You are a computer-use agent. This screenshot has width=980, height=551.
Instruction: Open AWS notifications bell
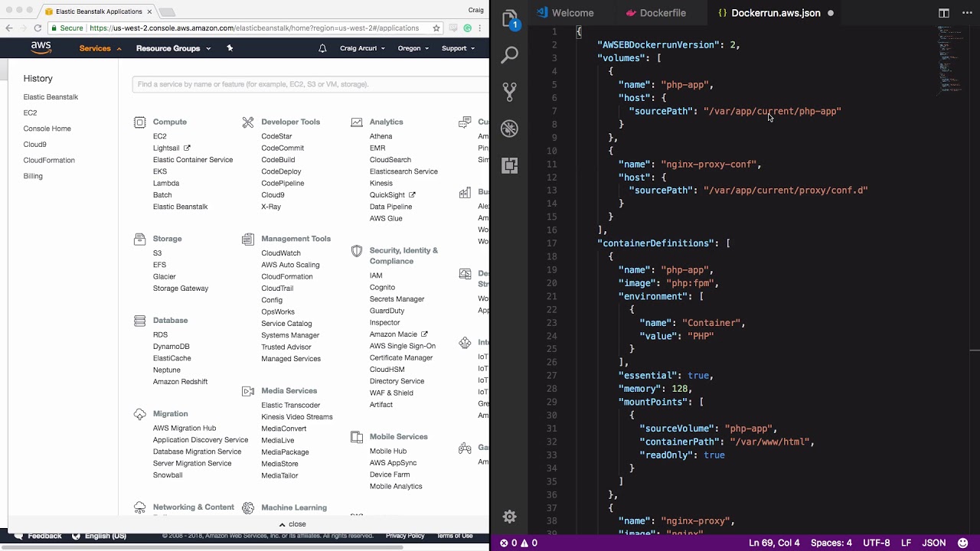(x=322, y=48)
